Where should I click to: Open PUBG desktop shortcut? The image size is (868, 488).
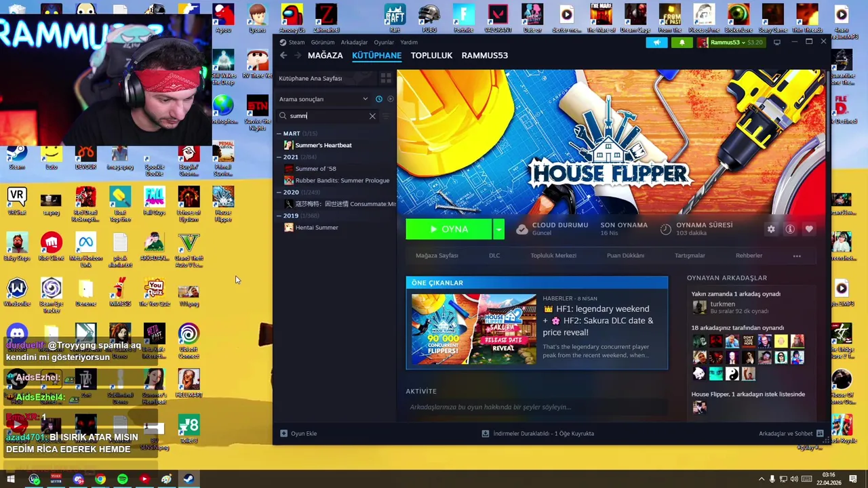pos(429,18)
